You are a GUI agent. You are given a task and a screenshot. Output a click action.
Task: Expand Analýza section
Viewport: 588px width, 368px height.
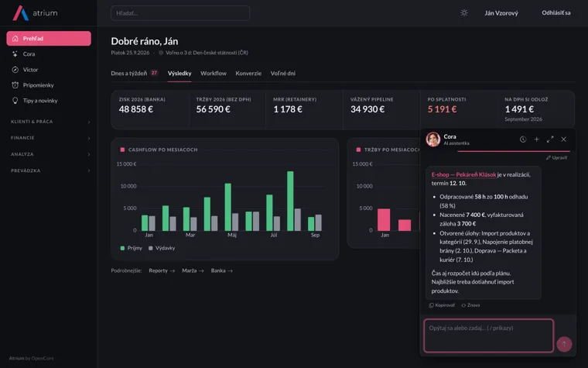pyautogui.click(x=50, y=154)
